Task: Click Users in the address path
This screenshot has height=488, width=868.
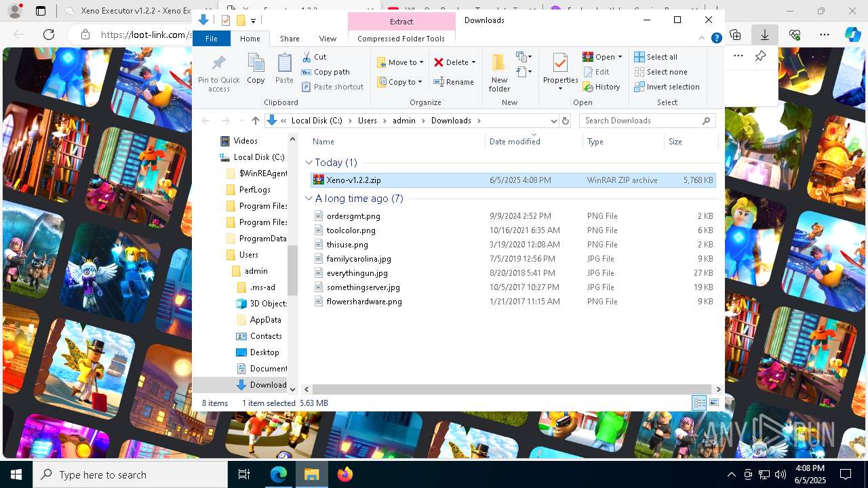Action: [x=368, y=121]
